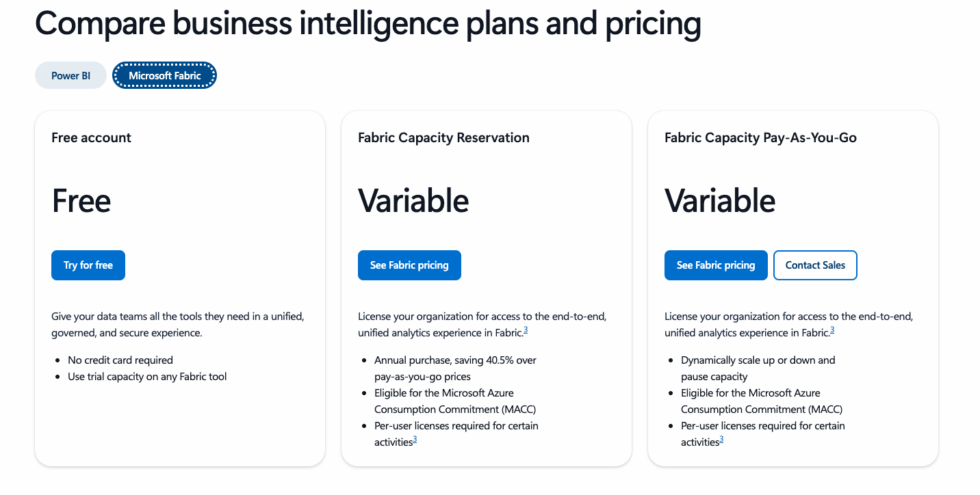Click the Try for free button
Viewport: 980px width, 495px height.
point(88,265)
